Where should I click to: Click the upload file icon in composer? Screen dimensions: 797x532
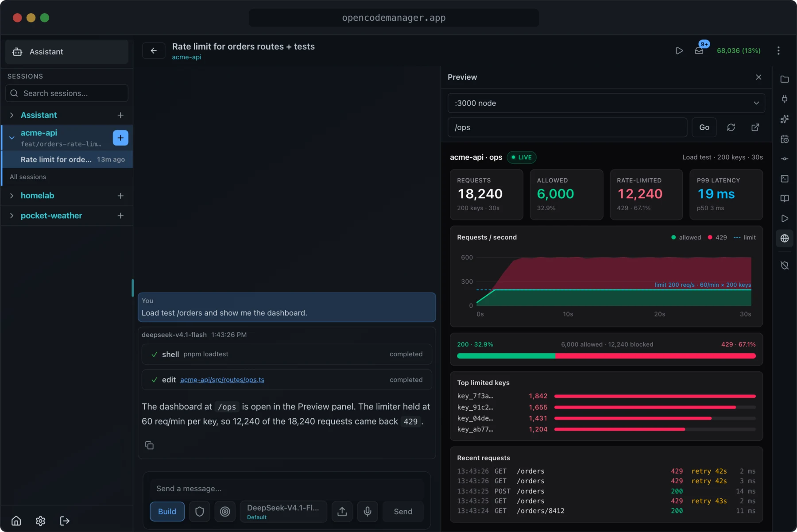click(342, 511)
